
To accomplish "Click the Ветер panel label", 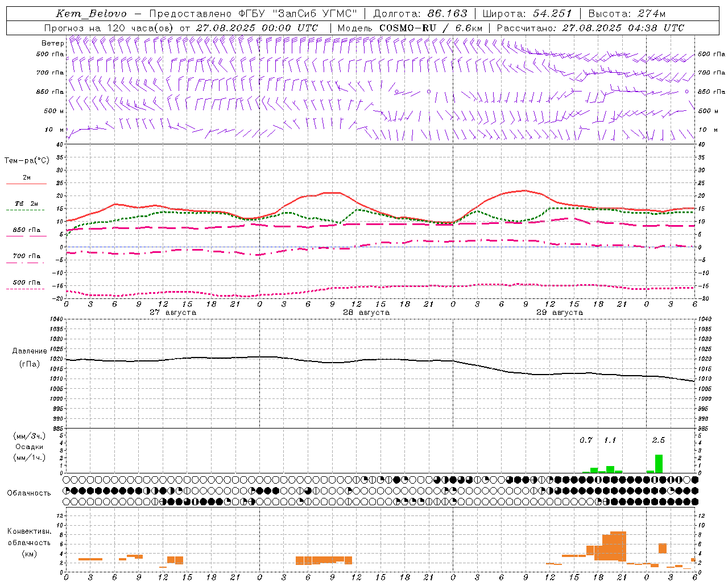I will tap(52, 43).
